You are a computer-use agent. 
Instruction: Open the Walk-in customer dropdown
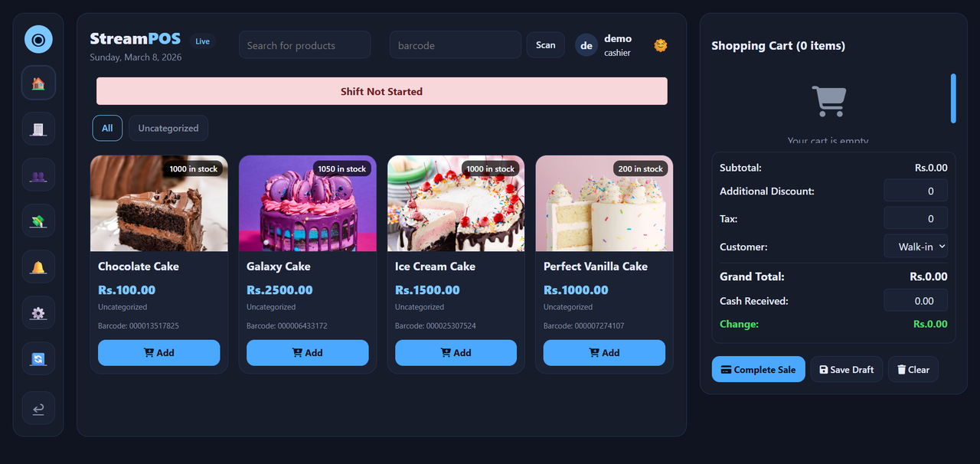click(916, 247)
